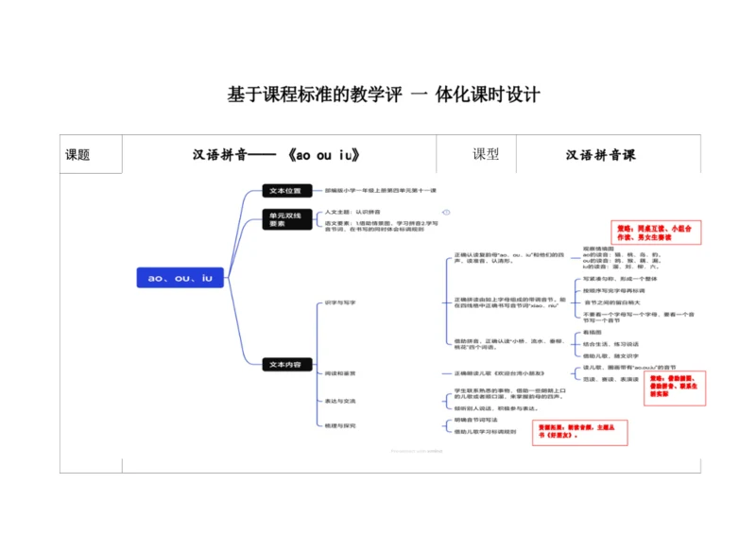Click the node mentioning 音节词 xiao、niu
This screenshot has height=535, width=756.
pyautogui.click(x=509, y=302)
